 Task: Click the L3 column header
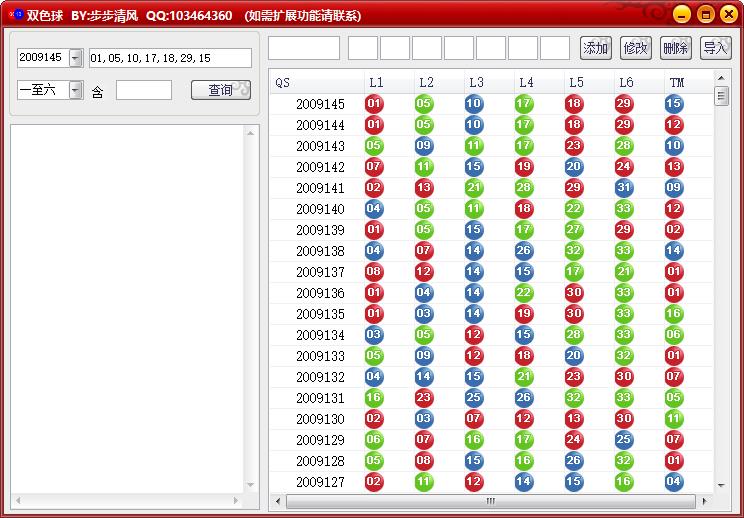(489, 83)
